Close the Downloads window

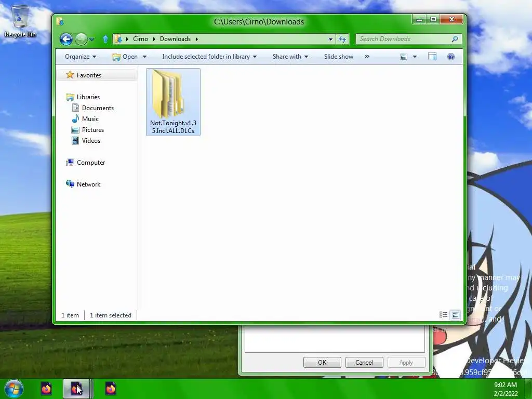(451, 20)
